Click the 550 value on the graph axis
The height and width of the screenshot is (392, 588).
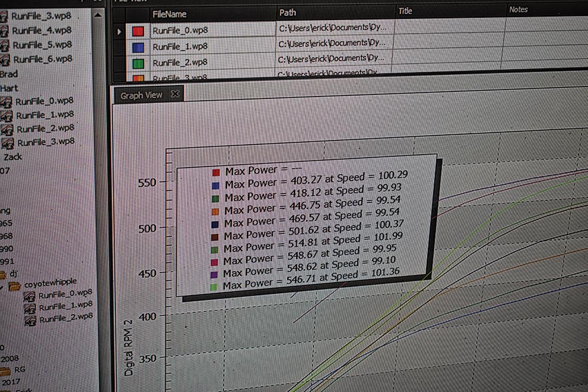tap(147, 183)
